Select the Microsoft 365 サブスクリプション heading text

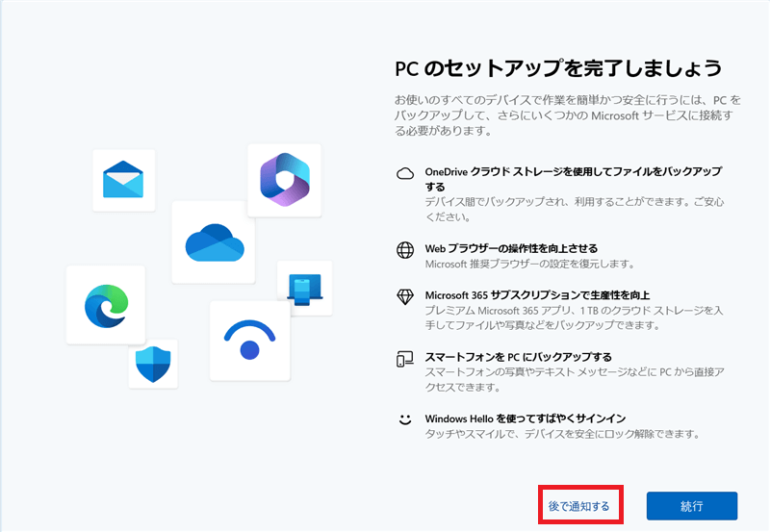point(537,294)
